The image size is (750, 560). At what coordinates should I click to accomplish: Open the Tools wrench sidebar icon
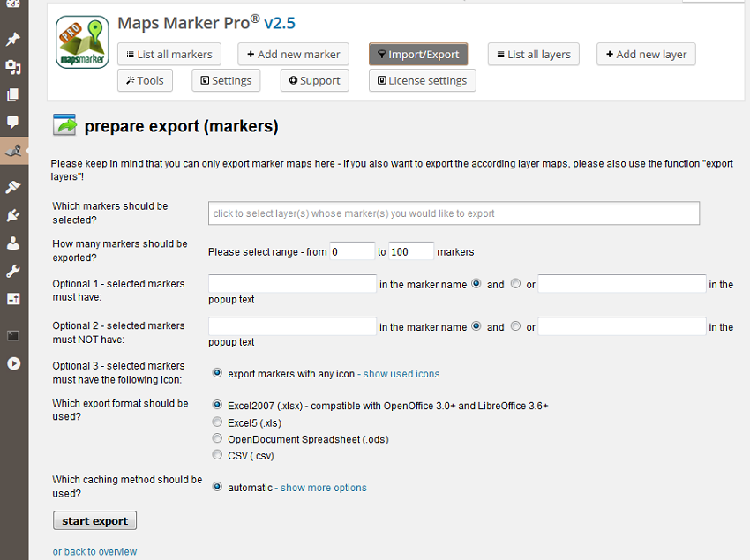click(x=13, y=271)
